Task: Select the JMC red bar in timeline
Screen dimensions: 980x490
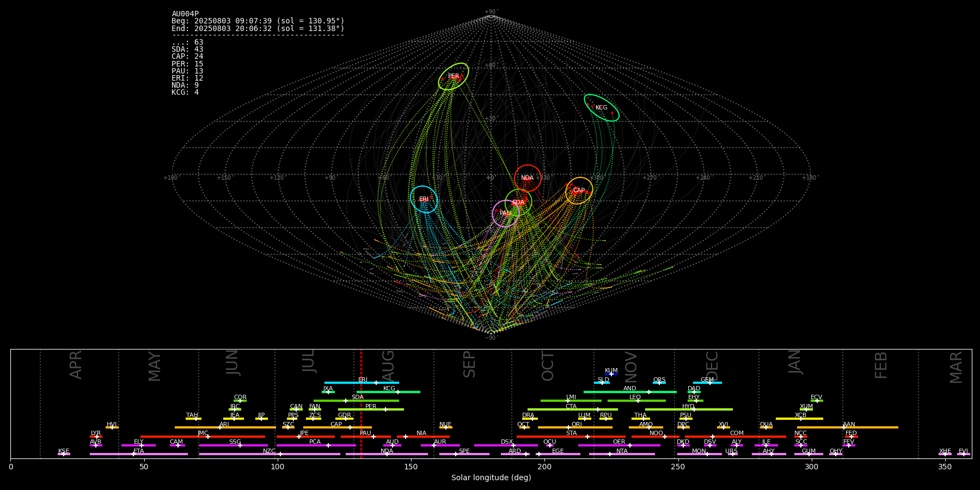Action: click(x=203, y=437)
